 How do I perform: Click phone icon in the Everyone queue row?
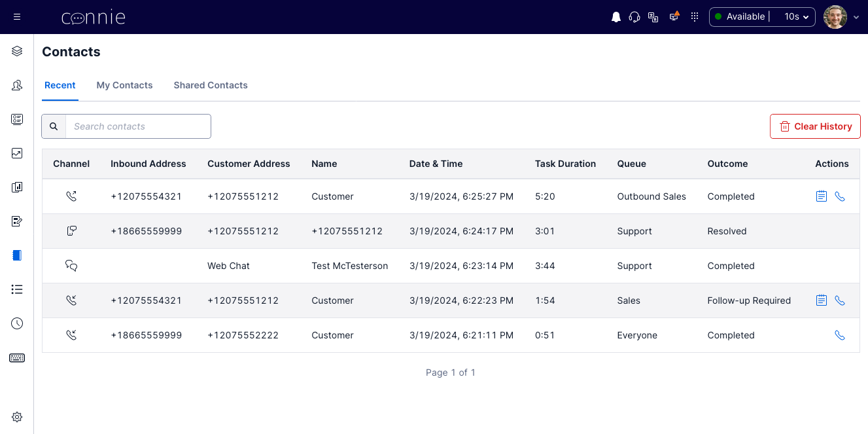[840, 335]
